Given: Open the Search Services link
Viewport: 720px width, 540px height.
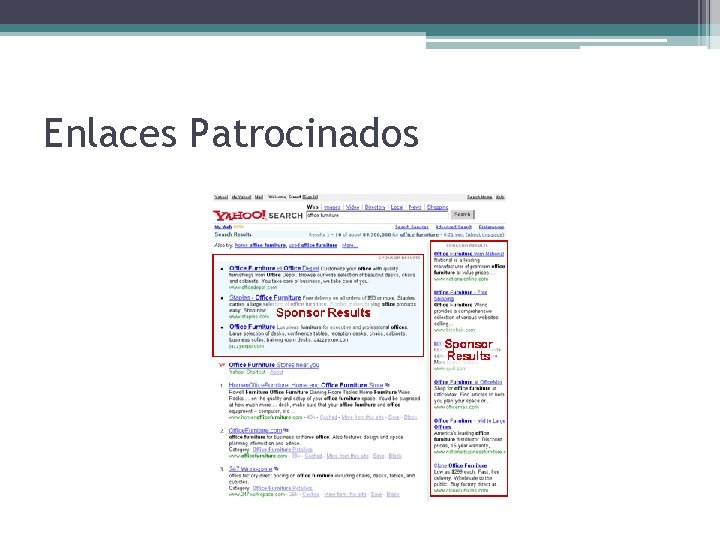Looking at the screenshot, I should [412, 227].
